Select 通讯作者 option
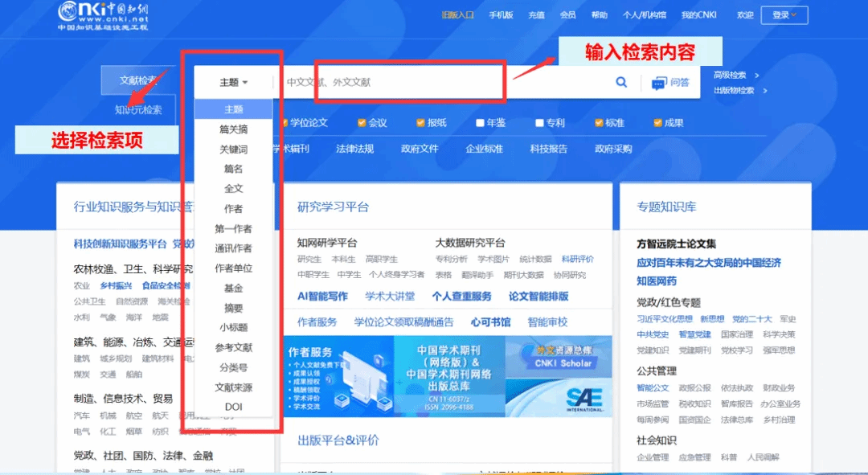Image resolution: width=868 pixels, height=475 pixels. (234, 248)
